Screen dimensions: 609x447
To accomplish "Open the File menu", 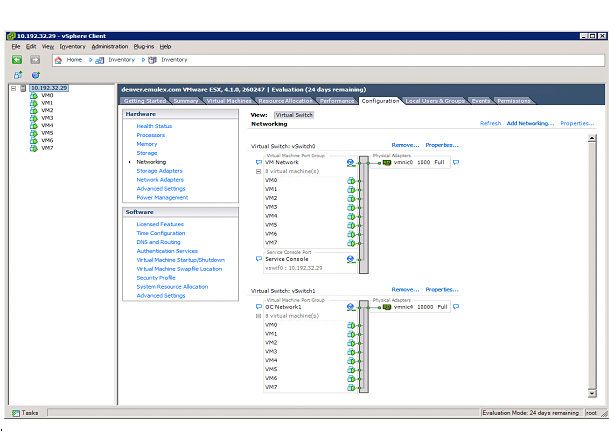I will 16,47.
